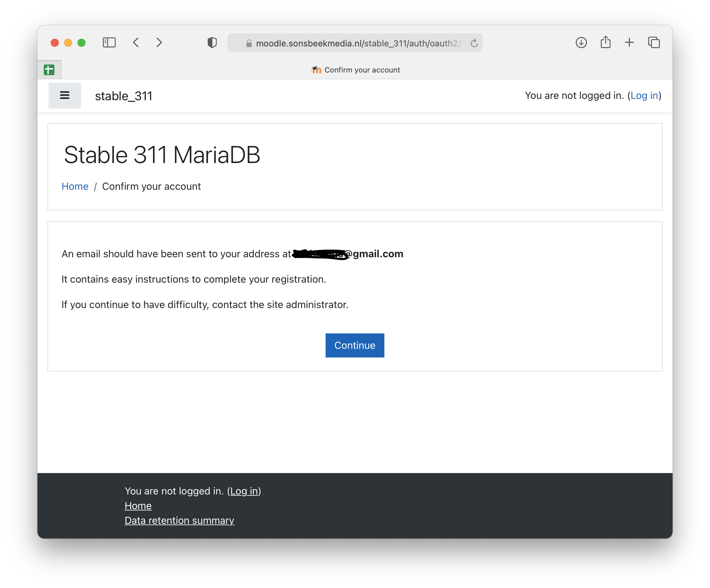Show the tab overview icon
The width and height of the screenshot is (710, 588).
[x=654, y=43]
